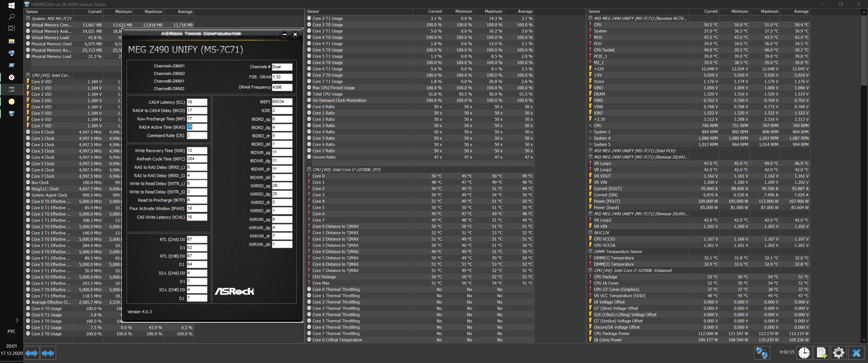Screen dimensions: 868x363
Task: Select the DIMM Temperature Sensor group header
Action: point(618,252)
